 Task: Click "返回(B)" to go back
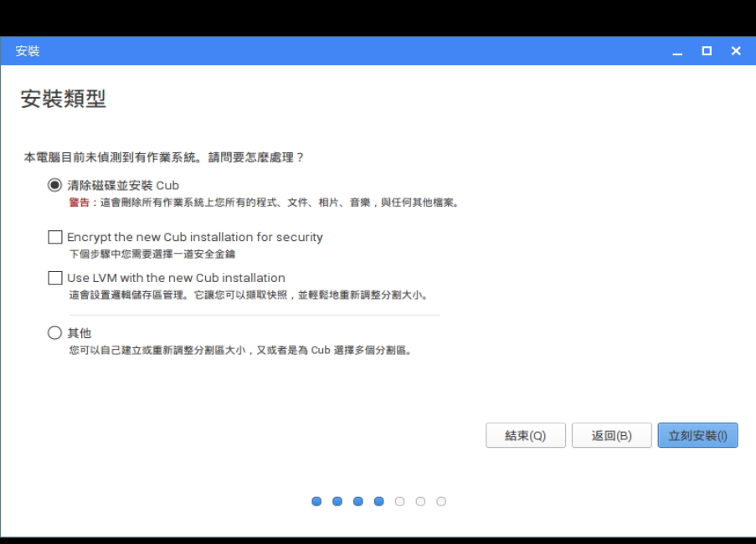611,435
